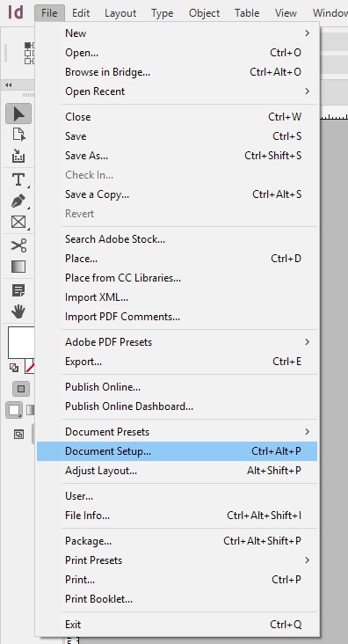Choose Close from the File menu
The width and height of the screenshot is (348, 644).
point(177,117)
